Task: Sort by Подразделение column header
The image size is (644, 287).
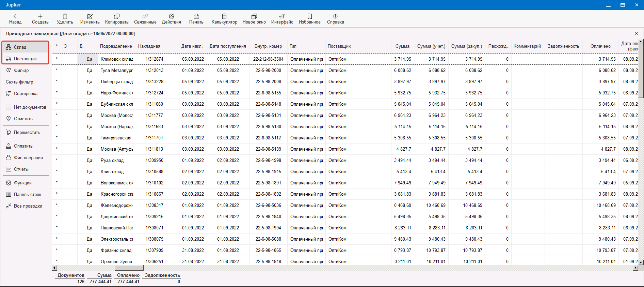Action: coord(116,46)
